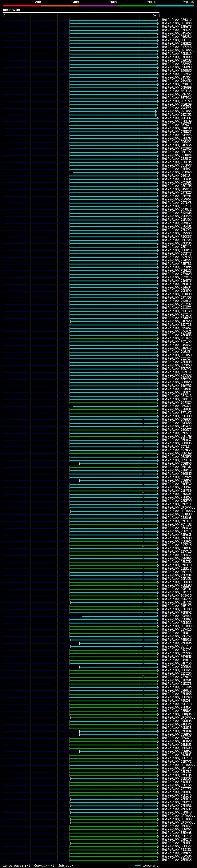Select the UniRef100_P50371 label
The width and height of the screenshot is (197, 868).
pyautogui.click(x=177, y=406)
